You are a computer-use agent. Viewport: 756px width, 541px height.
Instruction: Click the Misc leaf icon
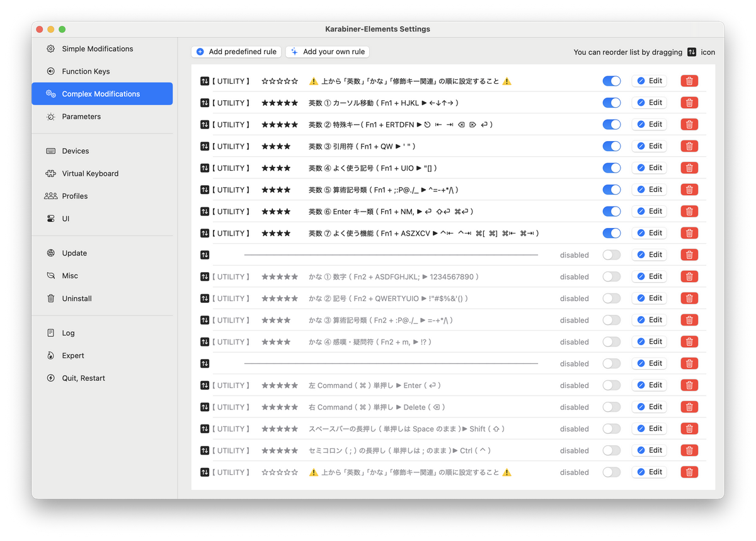(x=51, y=276)
